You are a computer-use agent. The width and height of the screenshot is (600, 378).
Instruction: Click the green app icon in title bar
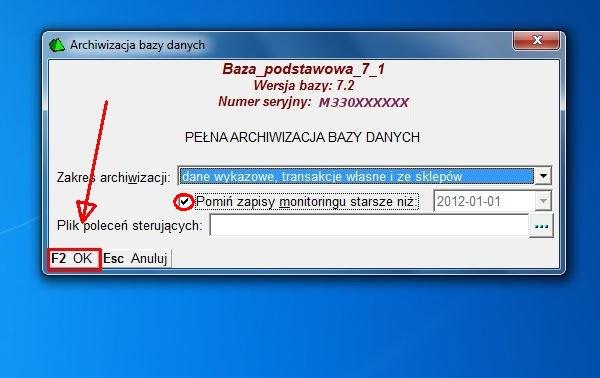click(x=57, y=45)
